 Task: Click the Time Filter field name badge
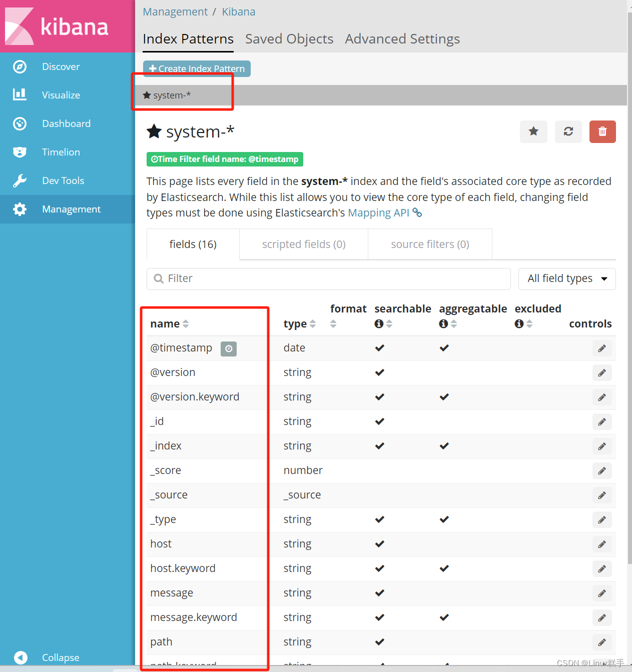click(225, 159)
